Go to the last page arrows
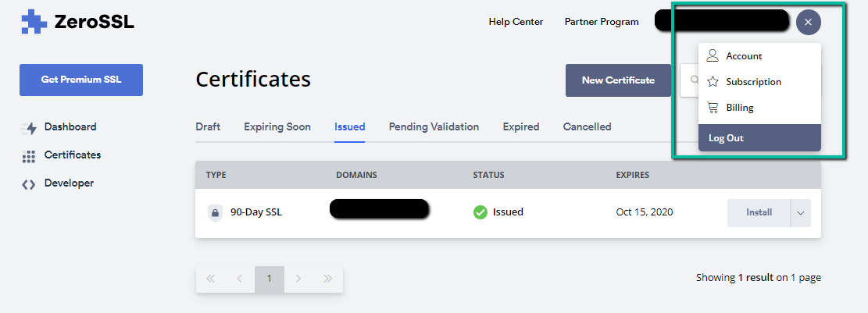868x313 pixels. [x=327, y=279]
